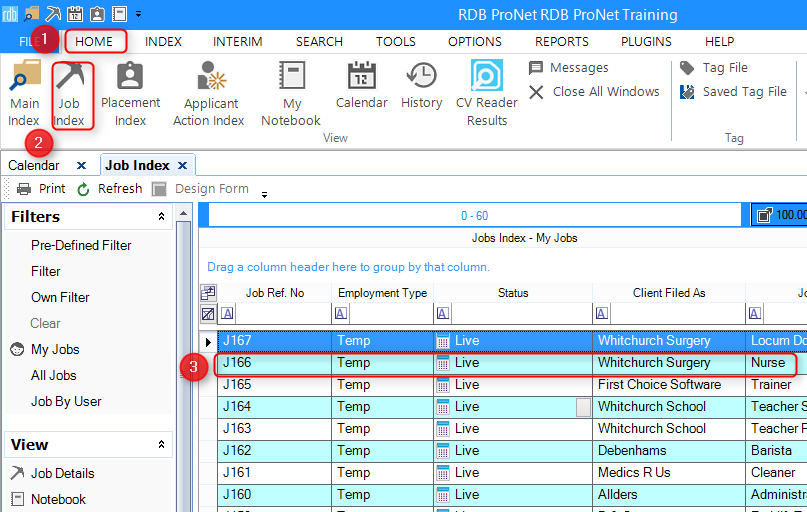Click quick access calendar icon
This screenshot has height=512, width=807.
tap(75, 14)
